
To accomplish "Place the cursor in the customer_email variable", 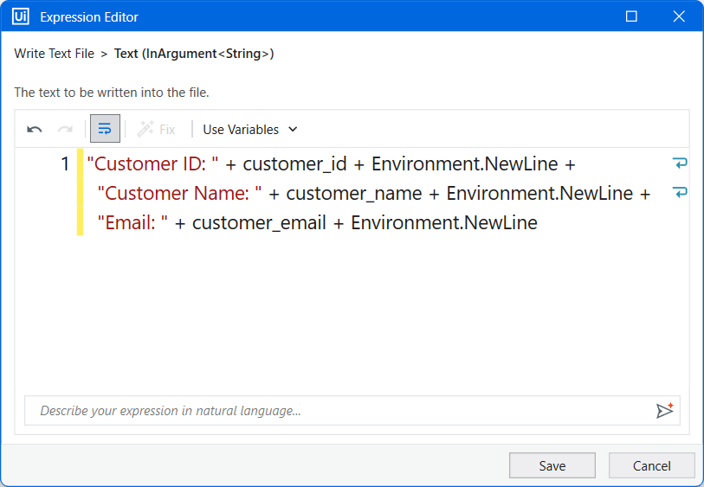I will coord(259,223).
